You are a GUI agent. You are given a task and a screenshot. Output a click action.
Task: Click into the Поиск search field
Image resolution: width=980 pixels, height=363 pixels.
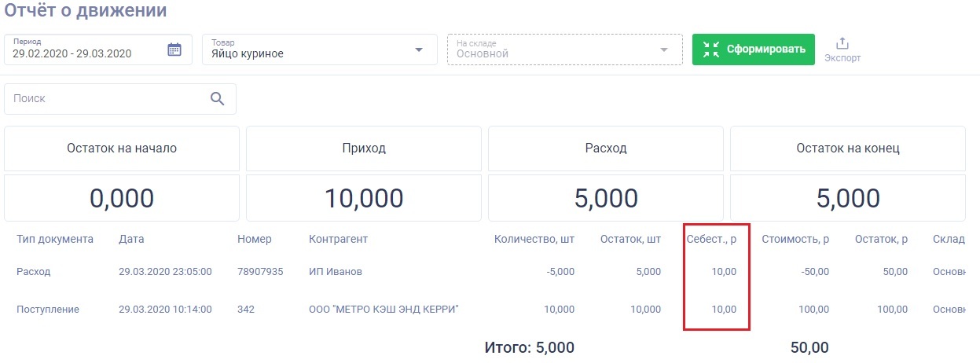pos(106,99)
